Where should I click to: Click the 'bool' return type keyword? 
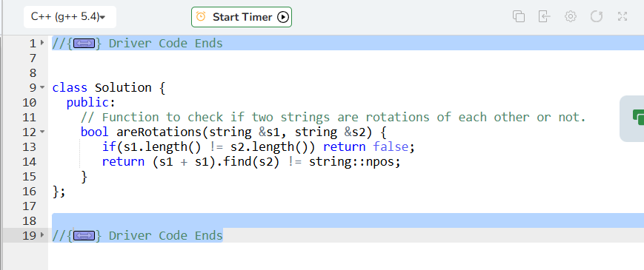click(x=95, y=132)
